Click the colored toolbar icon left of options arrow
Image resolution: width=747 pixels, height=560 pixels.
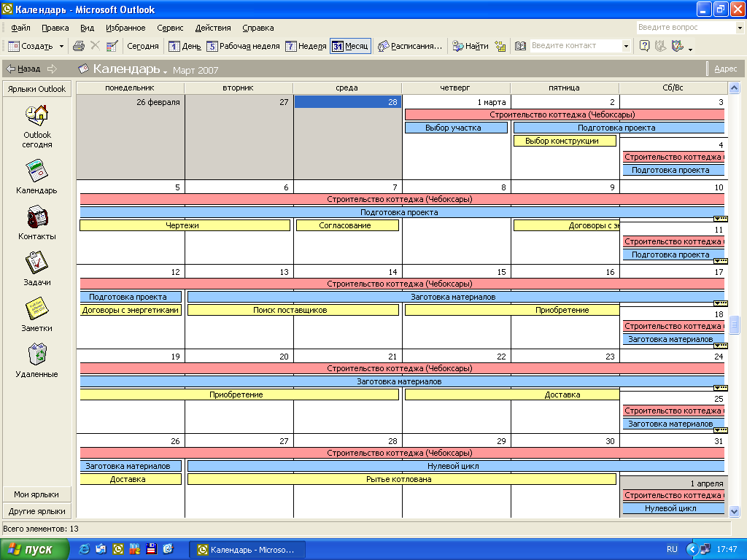tap(677, 46)
